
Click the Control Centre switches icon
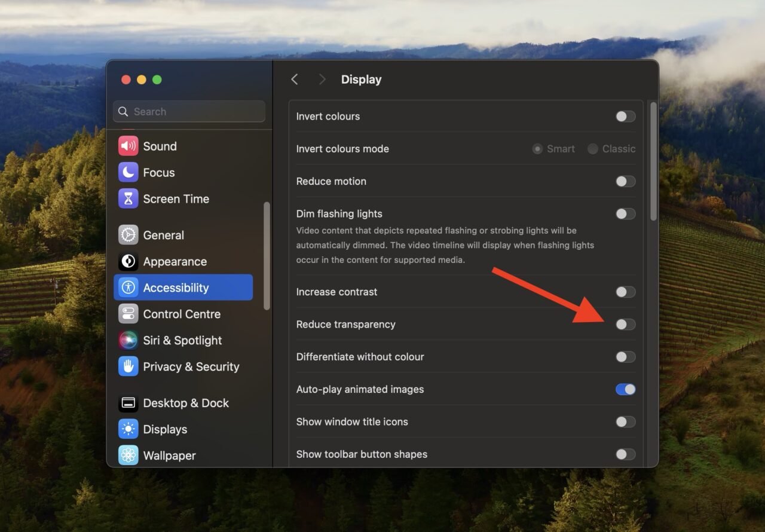pyautogui.click(x=128, y=314)
